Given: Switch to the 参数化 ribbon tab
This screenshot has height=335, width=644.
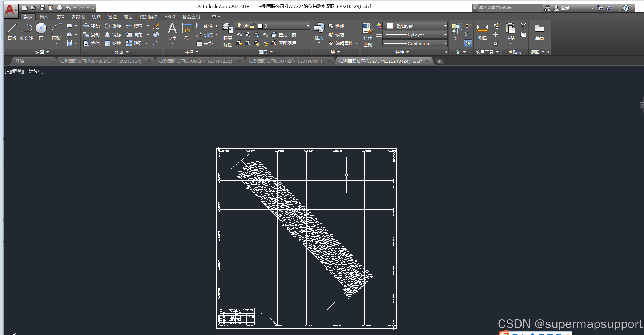Looking at the screenshot, I should pyautogui.click(x=78, y=16).
